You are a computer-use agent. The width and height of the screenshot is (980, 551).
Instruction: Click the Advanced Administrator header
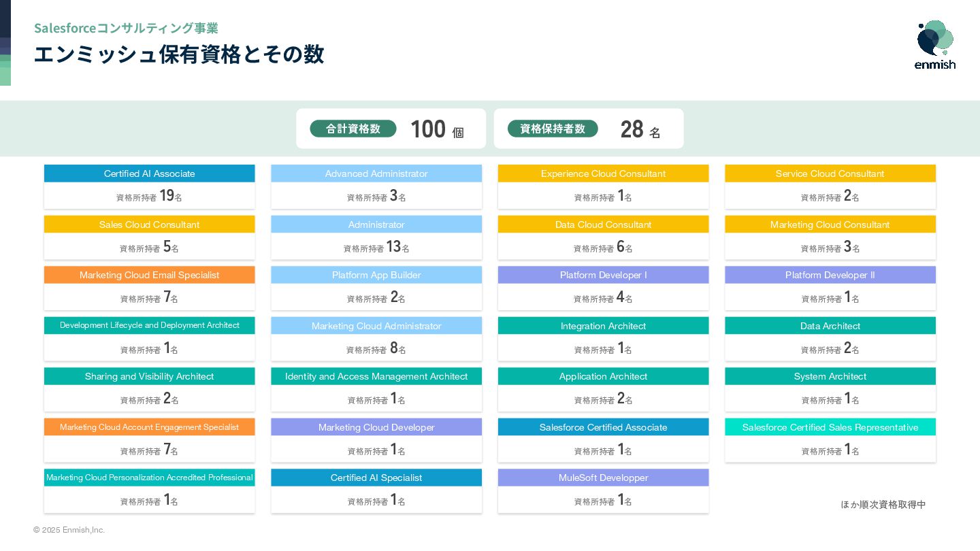click(376, 173)
